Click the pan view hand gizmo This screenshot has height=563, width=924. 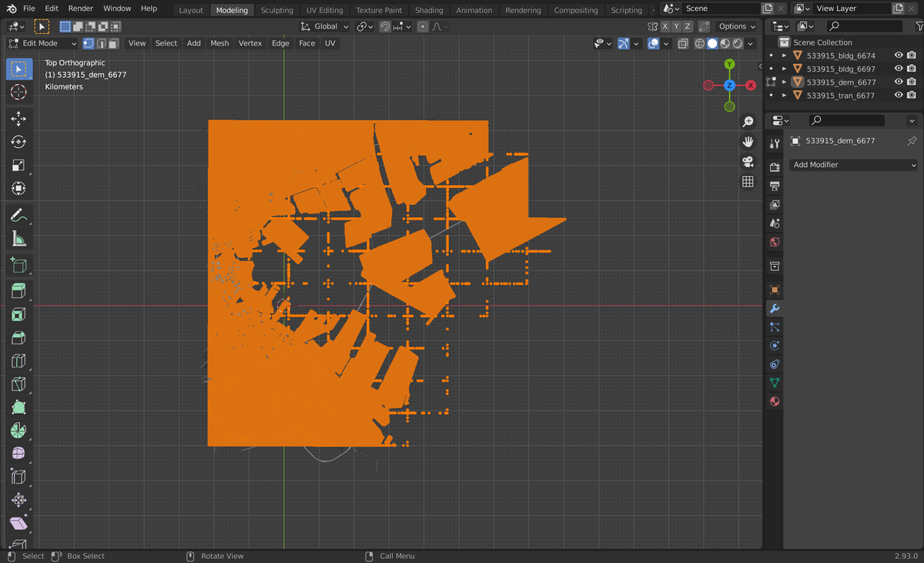tap(748, 142)
